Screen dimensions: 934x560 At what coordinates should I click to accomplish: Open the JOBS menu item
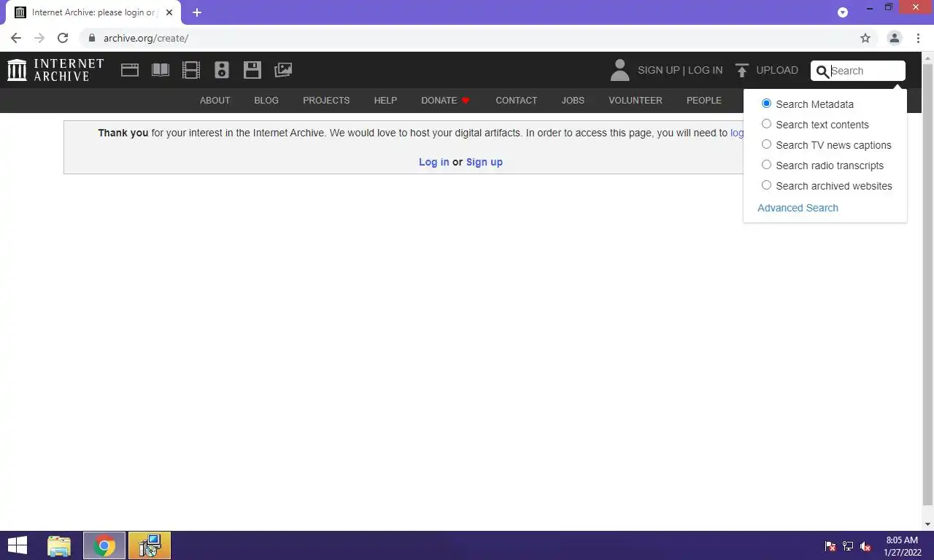tap(573, 101)
